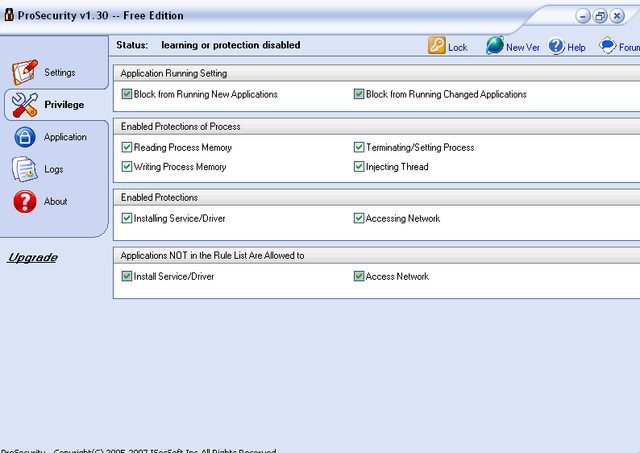Toggle Block from Running Changed Applications
This screenshot has height=453, width=640.
click(359, 94)
